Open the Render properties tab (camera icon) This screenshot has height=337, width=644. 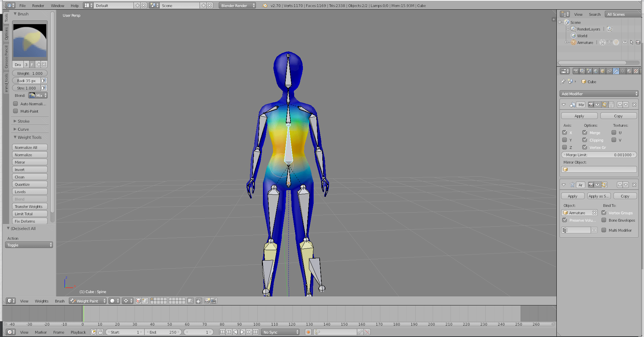576,71
